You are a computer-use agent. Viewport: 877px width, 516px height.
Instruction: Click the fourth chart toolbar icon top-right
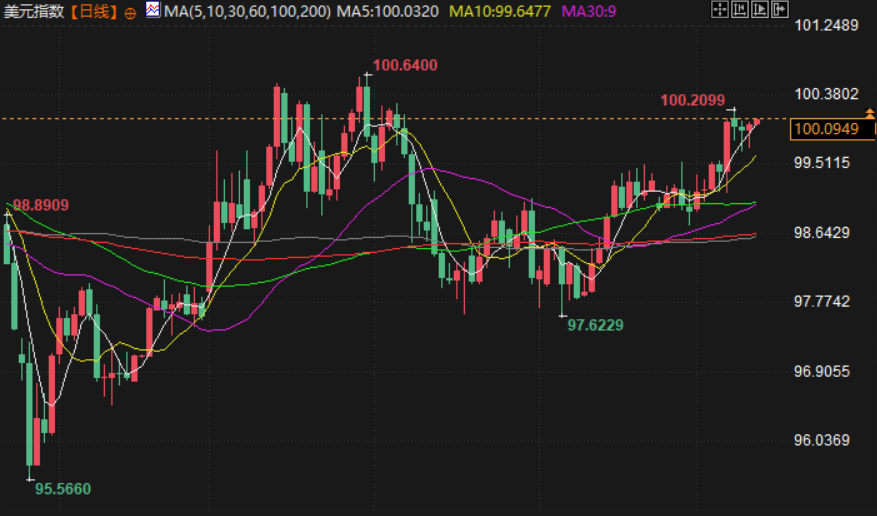(780, 9)
